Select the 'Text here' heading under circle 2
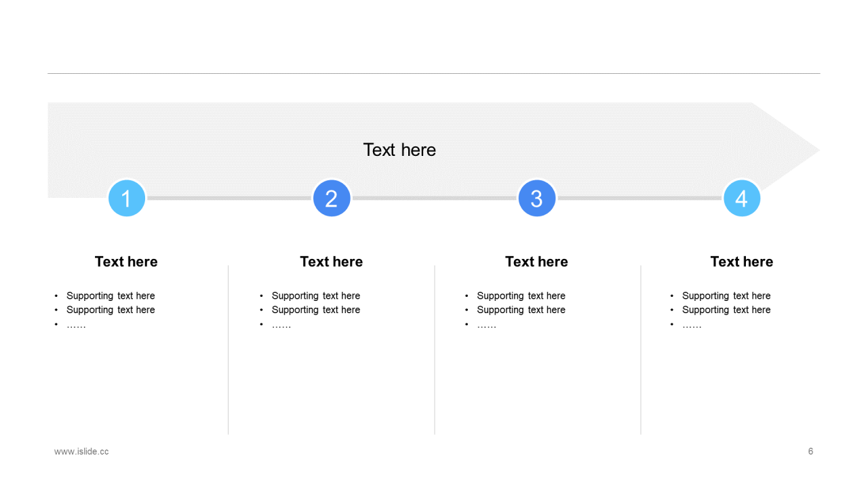 (332, 262)
